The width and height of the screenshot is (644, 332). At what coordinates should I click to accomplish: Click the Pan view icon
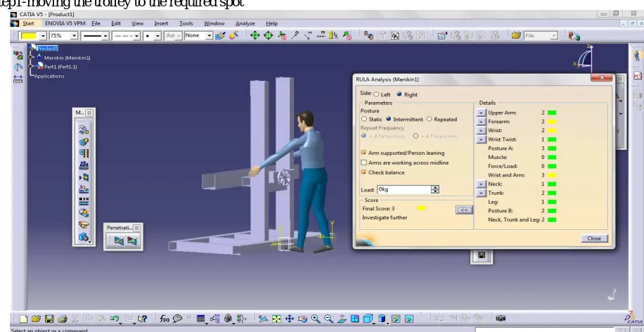(290, 319)
